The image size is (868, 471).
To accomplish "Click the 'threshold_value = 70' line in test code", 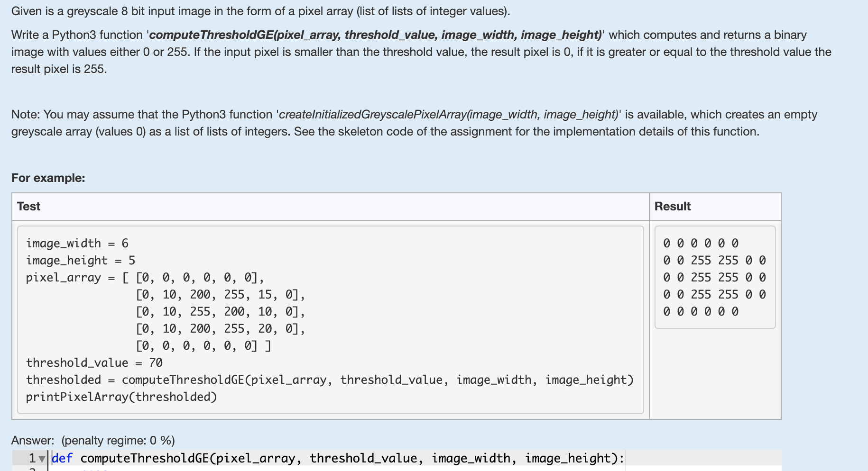I will tap(94, 363).
